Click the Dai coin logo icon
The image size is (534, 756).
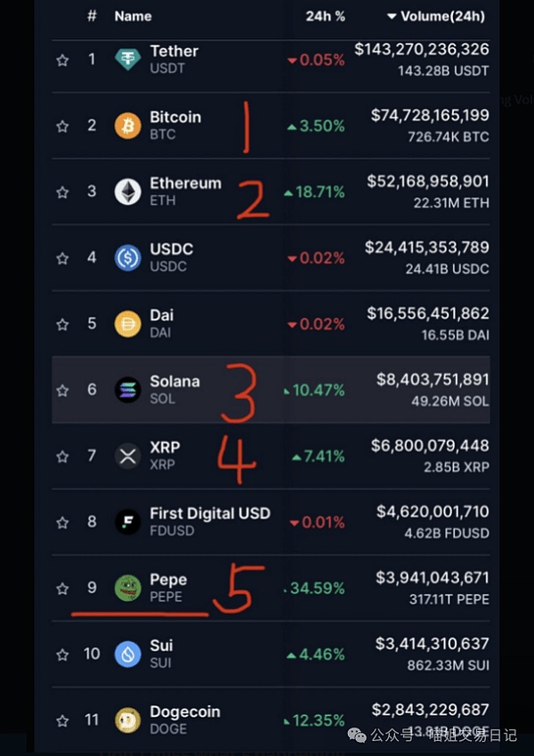[128, 324]
